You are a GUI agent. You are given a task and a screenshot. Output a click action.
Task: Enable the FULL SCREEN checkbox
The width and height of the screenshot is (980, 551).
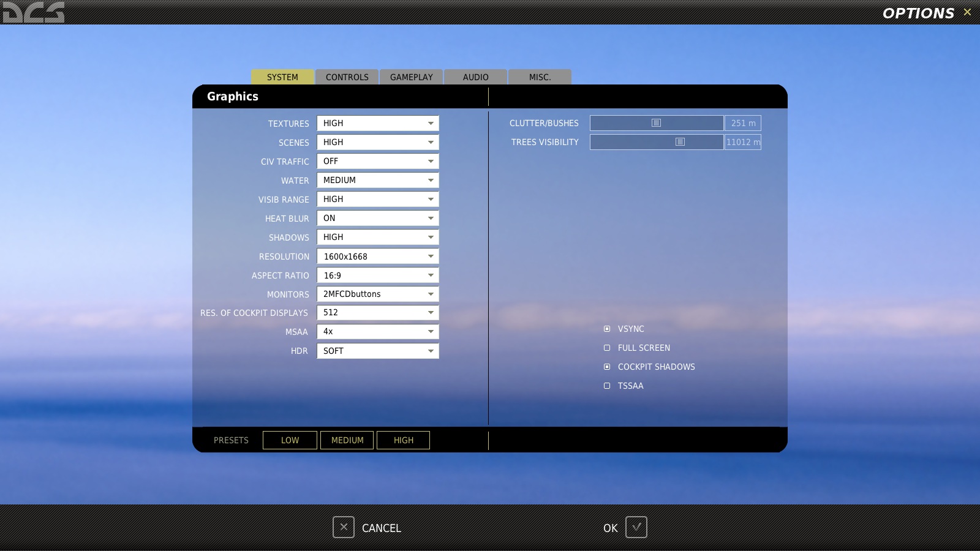607,348
